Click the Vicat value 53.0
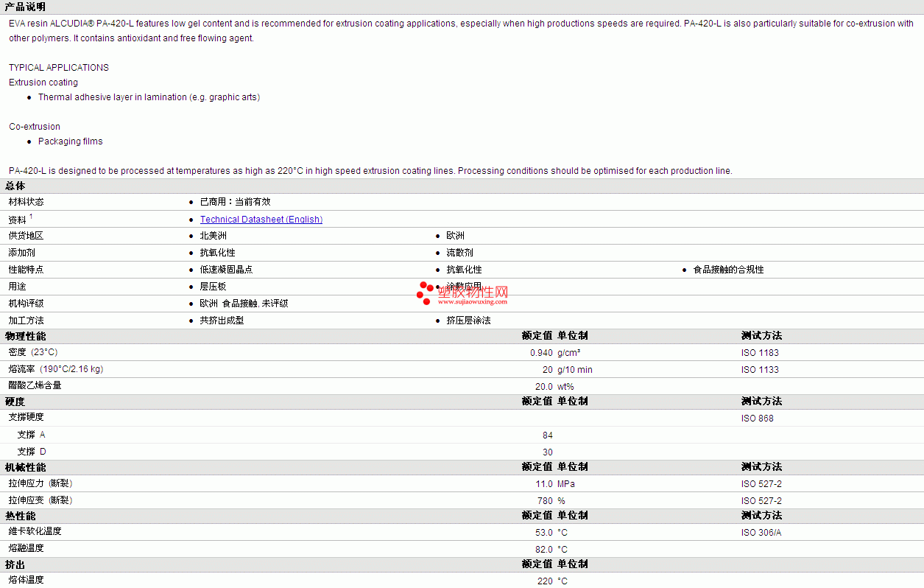 point(544,533)
